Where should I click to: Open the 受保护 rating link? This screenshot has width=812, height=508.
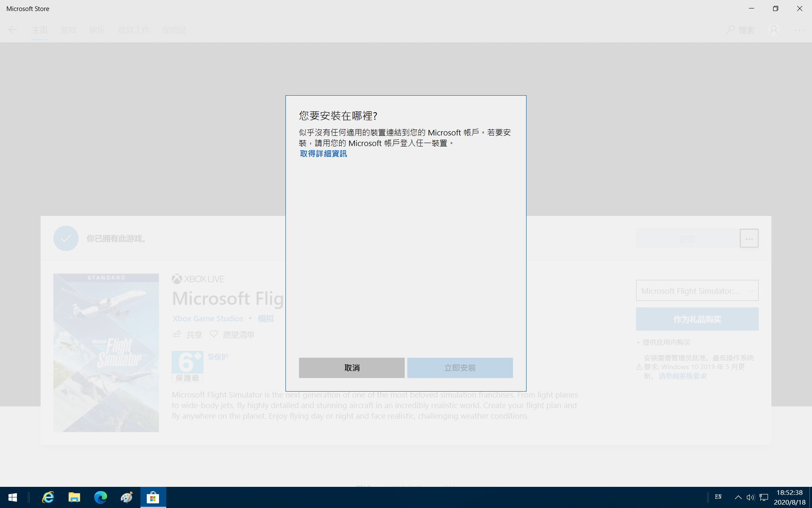pyautogui.click(x=218, y=357)
